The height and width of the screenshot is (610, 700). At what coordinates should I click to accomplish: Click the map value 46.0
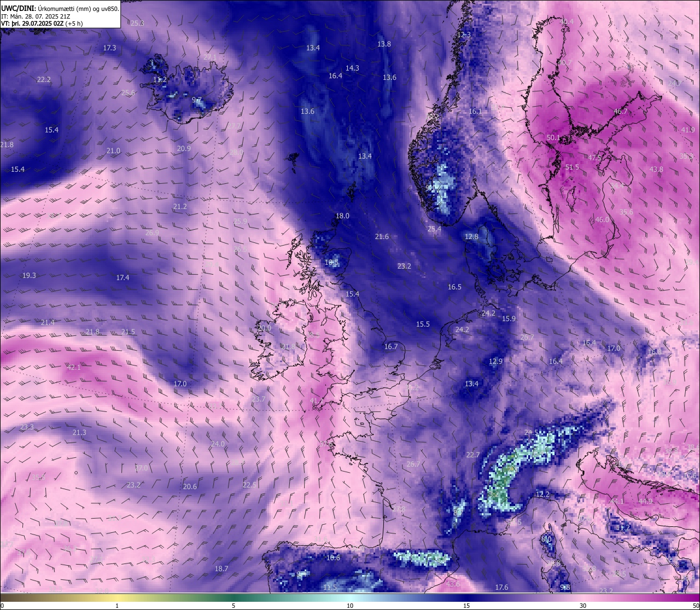(602, 220)
